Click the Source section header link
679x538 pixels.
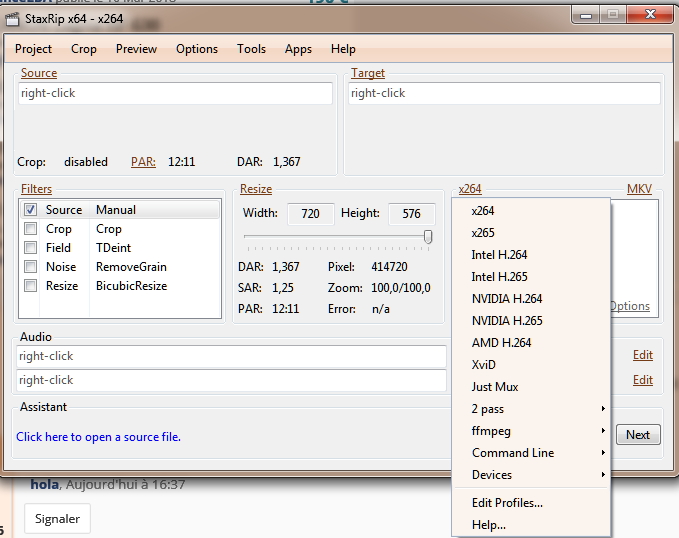click(x=39, y=73)
